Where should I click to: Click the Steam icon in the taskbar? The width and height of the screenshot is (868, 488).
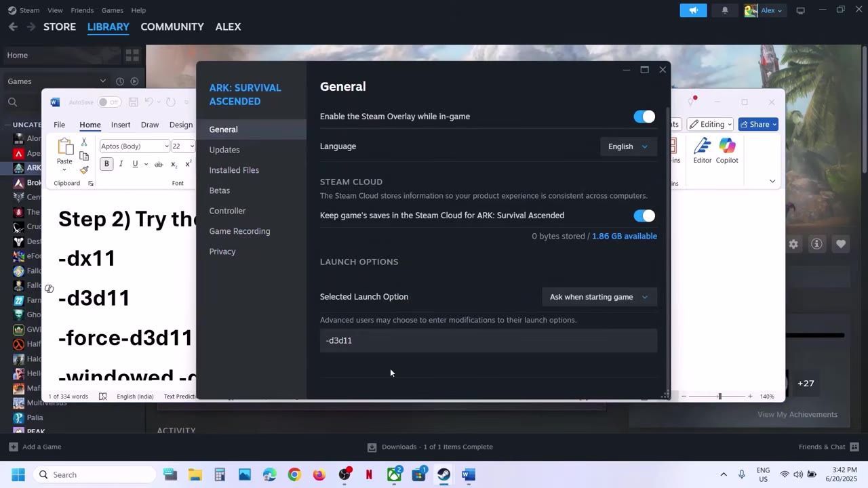click(x=443, y=474)
